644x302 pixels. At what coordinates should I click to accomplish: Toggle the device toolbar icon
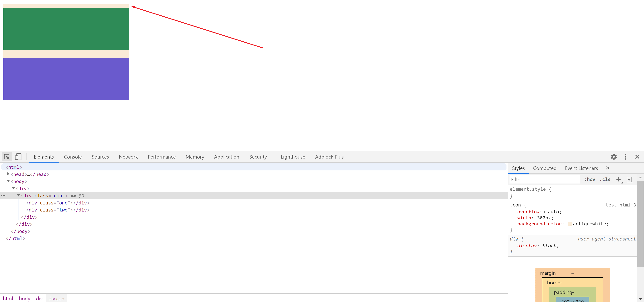(x=18, y=157)
